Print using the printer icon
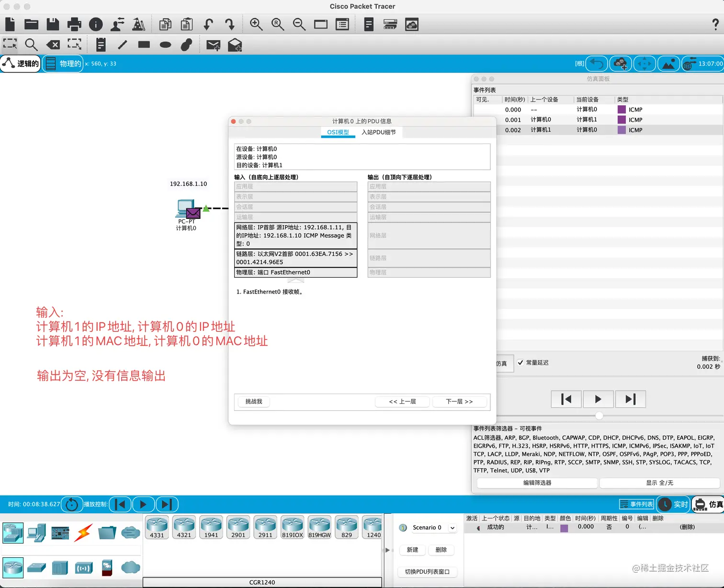 tap(74, 24)
